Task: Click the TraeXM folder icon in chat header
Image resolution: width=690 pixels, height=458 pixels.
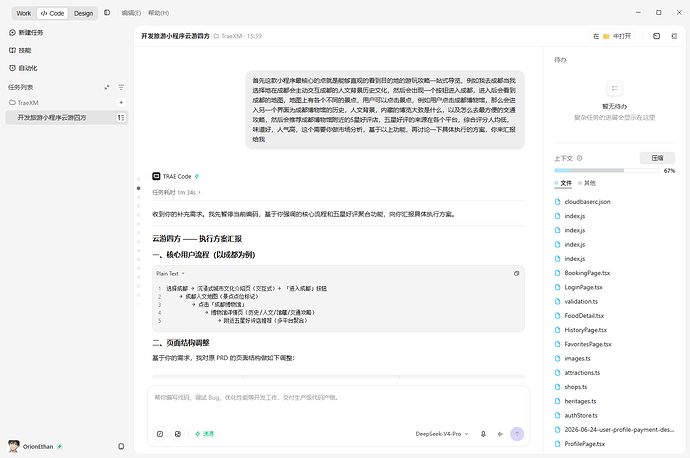Action: [x=216, y=36]
